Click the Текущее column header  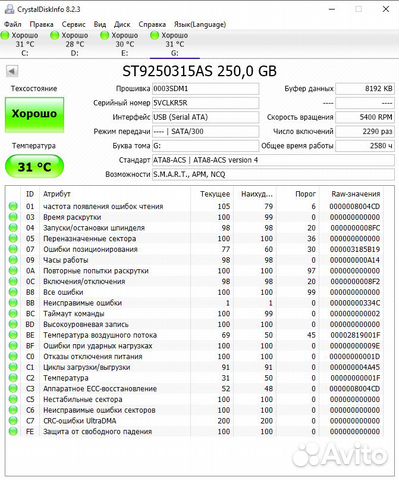(x=212, y=194)
